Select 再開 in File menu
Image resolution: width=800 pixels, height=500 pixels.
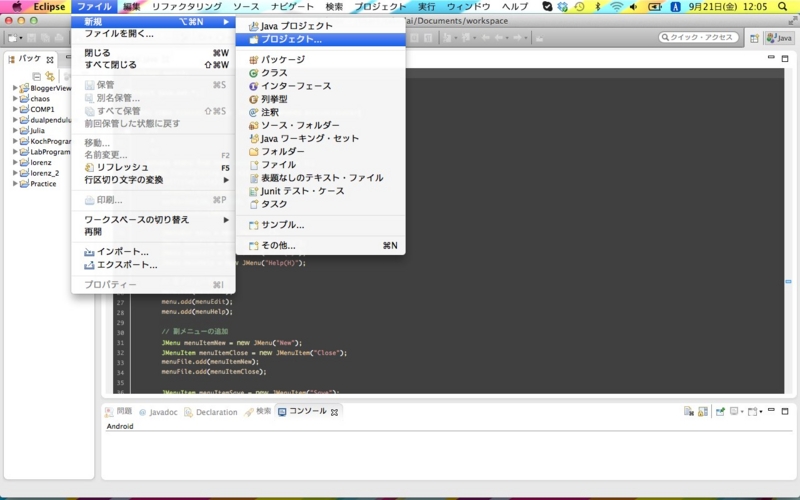(153, 232)
